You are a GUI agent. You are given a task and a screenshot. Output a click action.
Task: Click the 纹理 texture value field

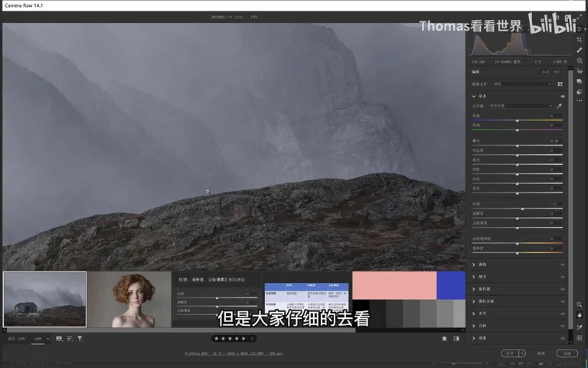(554, 204)
